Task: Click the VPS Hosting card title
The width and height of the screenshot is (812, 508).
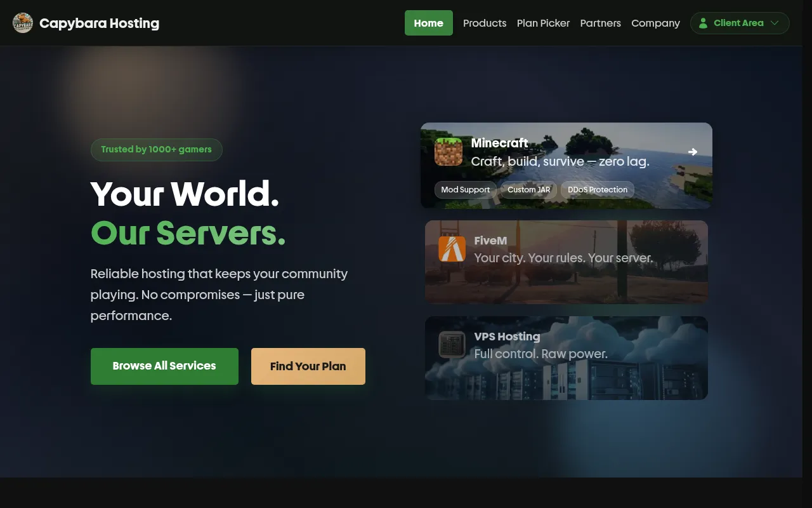Action: tap(507, 336)
